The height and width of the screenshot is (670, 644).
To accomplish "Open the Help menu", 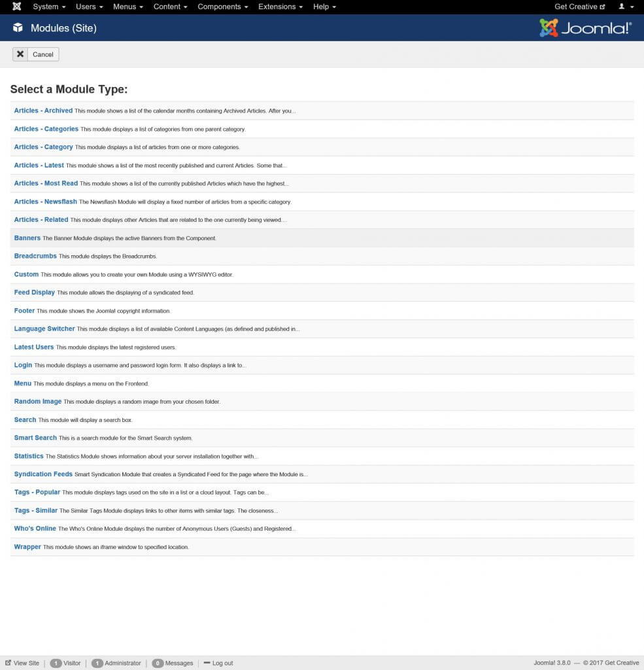I will pos(321,7).
